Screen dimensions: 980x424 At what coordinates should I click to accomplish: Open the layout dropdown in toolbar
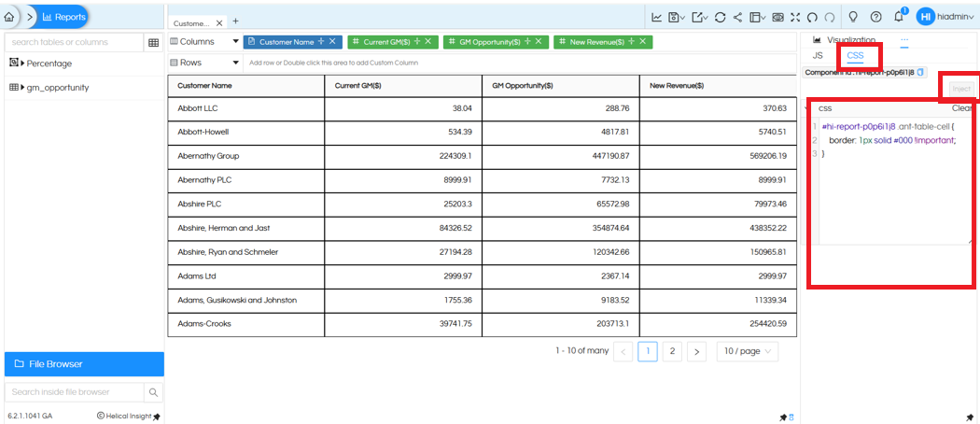[758, 18]
